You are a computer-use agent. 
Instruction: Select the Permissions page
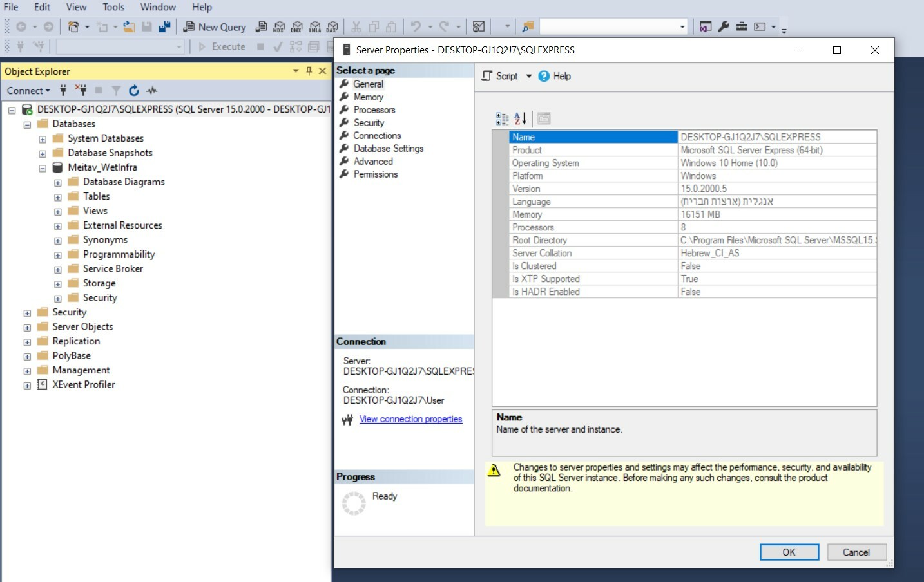[x=375, y=174]
